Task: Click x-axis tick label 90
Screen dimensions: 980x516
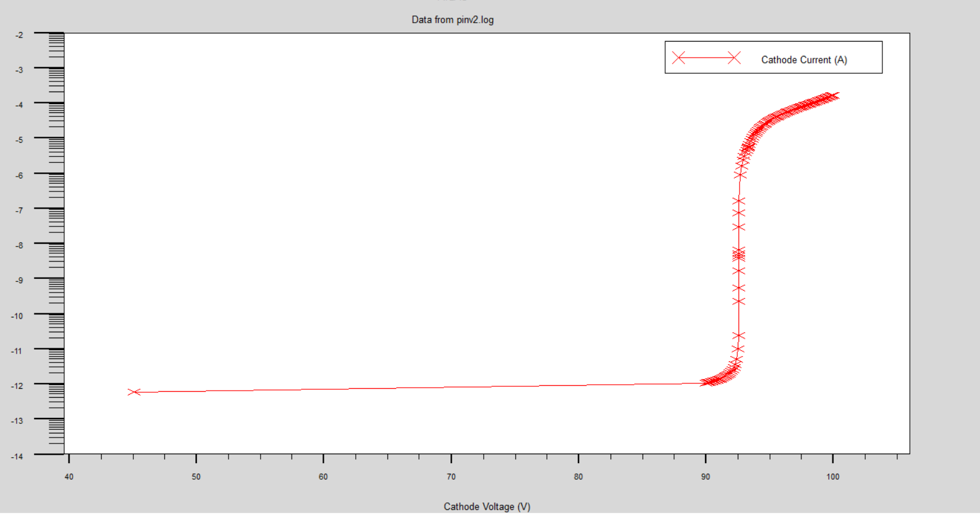Action: tap(706, 477)
